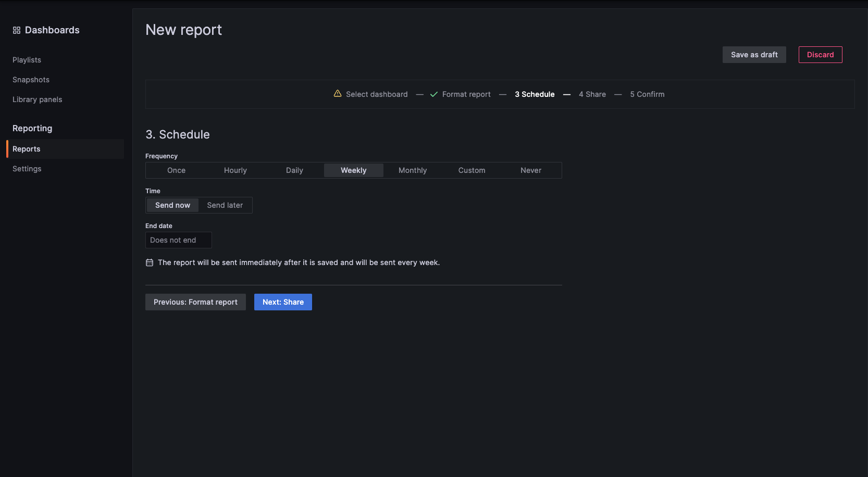
Task: Toggle time to Send later
Action: pyautogui.click(x=225, y=205)
